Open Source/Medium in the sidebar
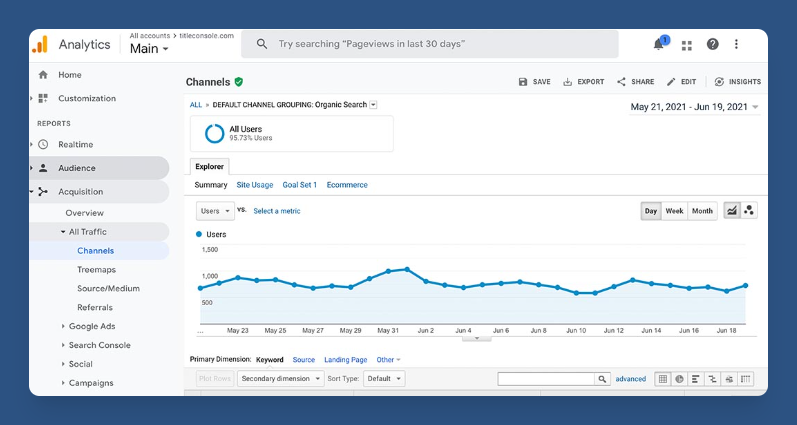The image size is (797, 425). (x=108, y=288)
